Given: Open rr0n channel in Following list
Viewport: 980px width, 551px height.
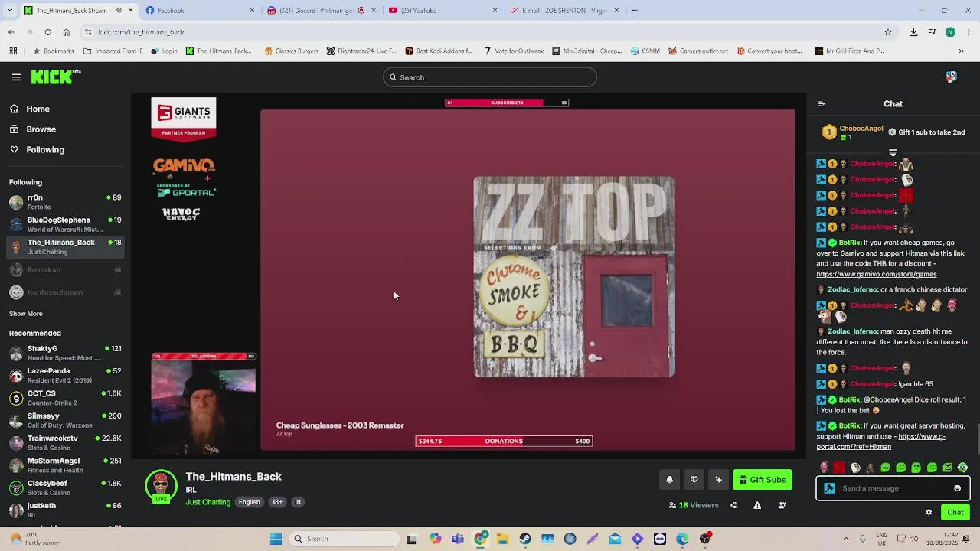Looking at the screenshot, I should [x=65, y=202].
